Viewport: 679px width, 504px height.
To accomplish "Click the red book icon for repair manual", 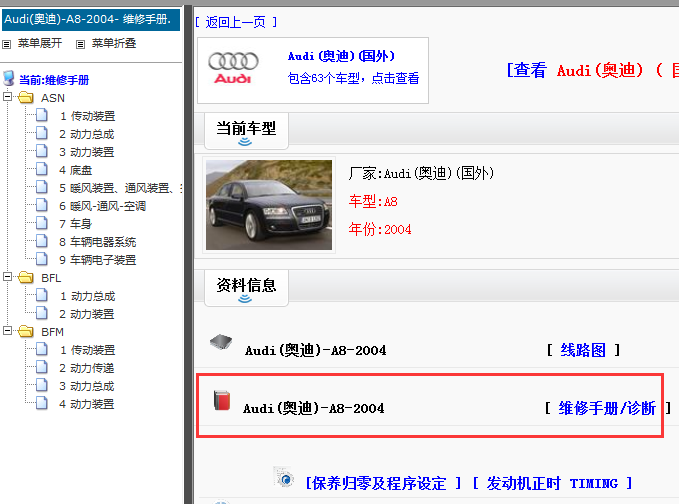I will click(x=222, y=400).
